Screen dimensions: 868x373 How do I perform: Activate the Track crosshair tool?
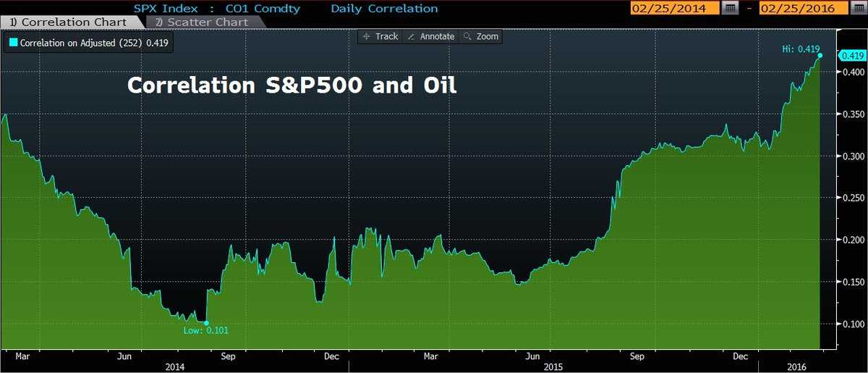(x=380, y=36)
